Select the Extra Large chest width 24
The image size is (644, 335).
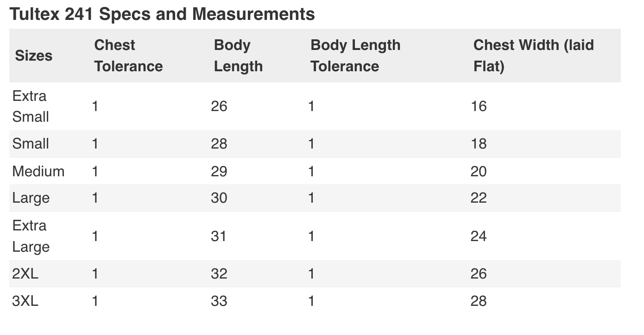479,236
